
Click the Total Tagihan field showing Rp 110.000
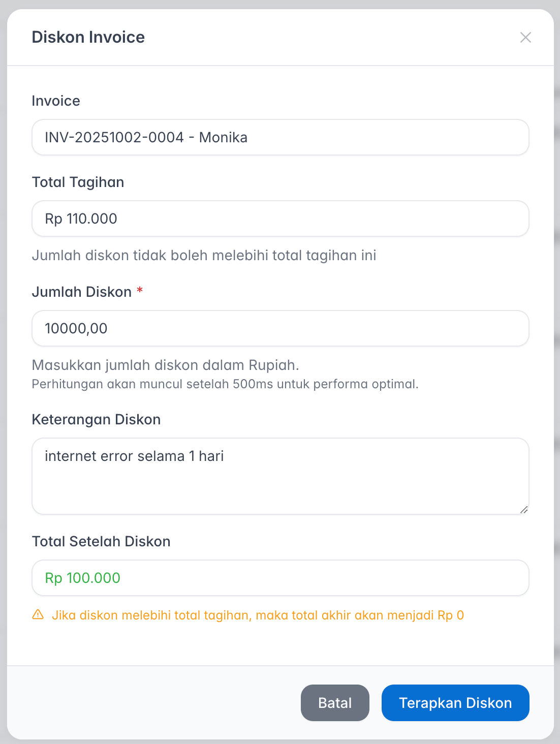280,219
